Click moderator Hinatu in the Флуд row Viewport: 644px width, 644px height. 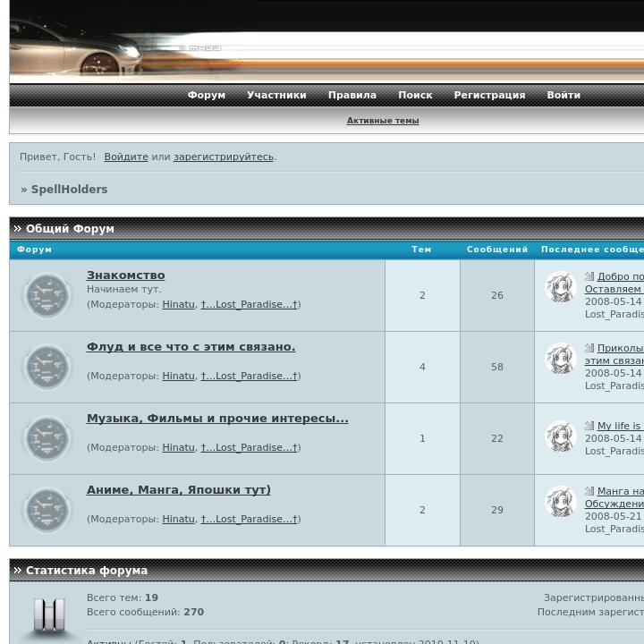pos(178,376)
